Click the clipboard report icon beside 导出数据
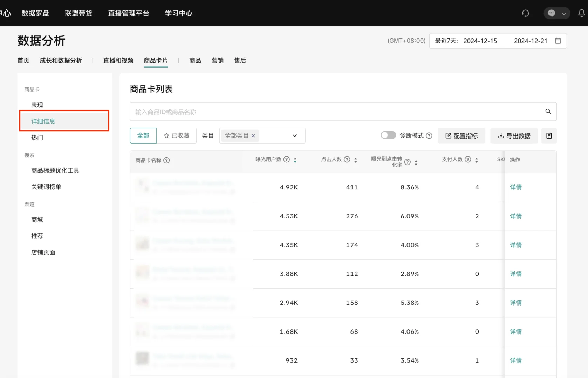The height and width of the screenshot is (378, 588). tap(549, 135)
